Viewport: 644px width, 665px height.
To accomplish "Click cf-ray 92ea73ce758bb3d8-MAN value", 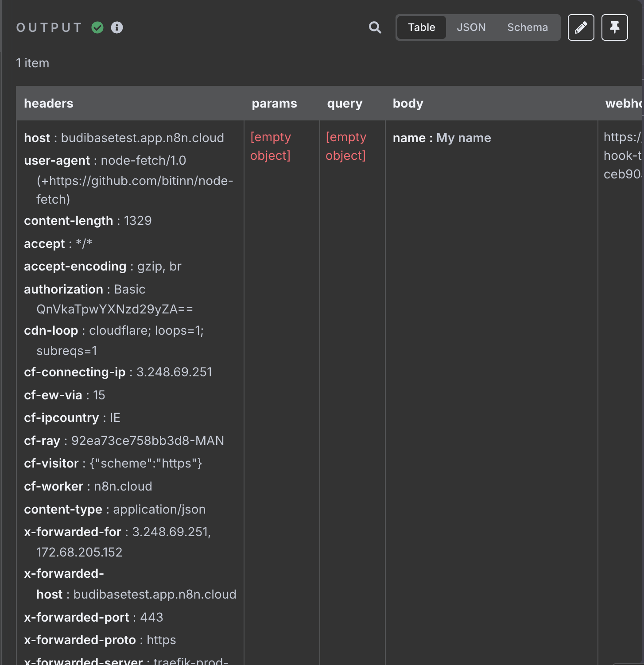I will click(147, 441).
